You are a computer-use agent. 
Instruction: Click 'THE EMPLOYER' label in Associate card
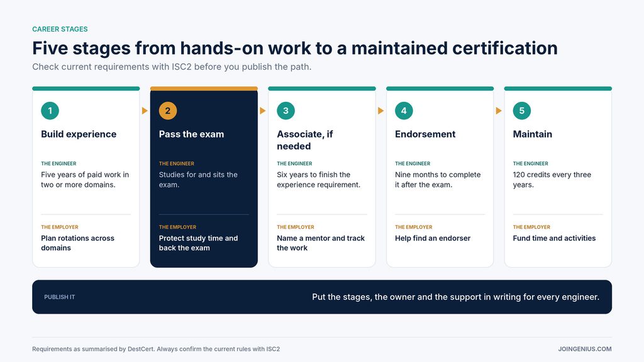(296, 227)
